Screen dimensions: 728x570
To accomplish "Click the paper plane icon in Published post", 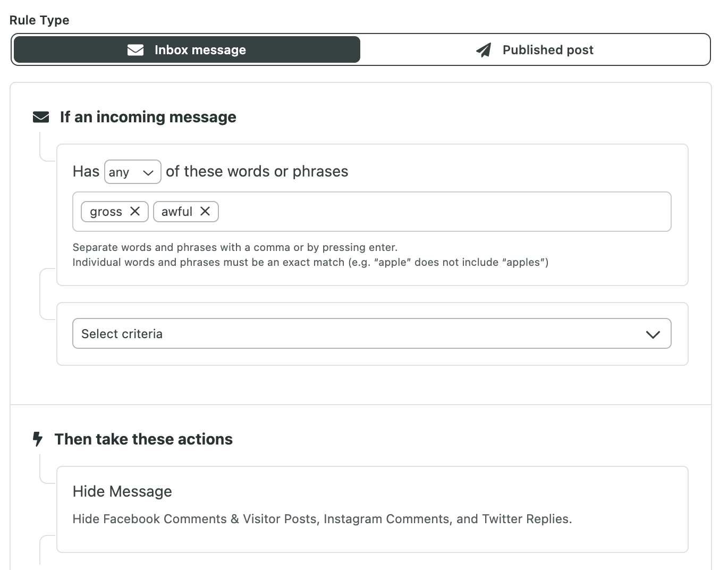I will (x=484, y=50).
